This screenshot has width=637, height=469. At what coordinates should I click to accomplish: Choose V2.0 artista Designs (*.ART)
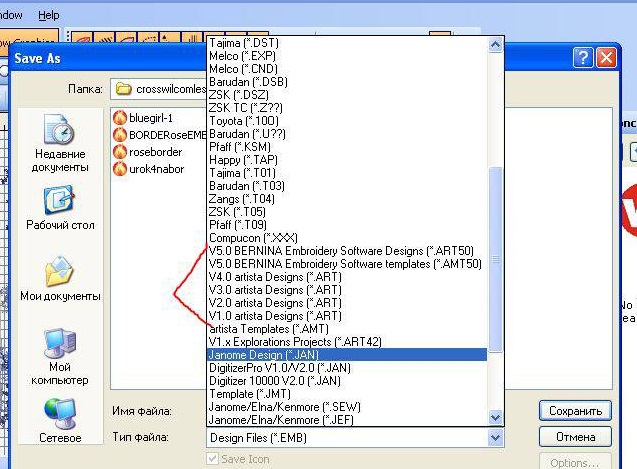pyautogui.click(x=347, y=303)
